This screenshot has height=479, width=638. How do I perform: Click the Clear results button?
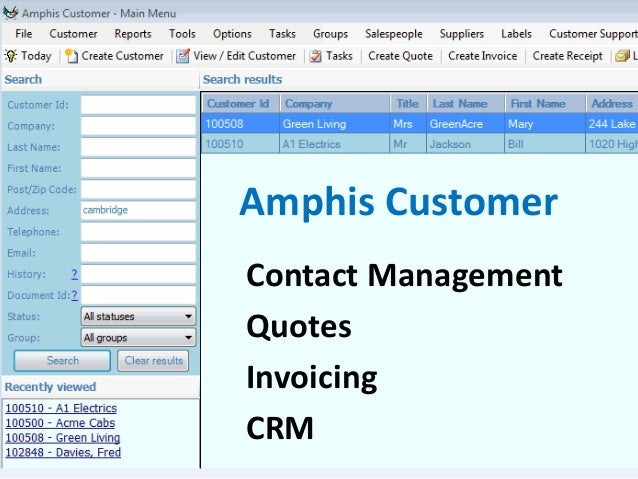tap(153, 361)
